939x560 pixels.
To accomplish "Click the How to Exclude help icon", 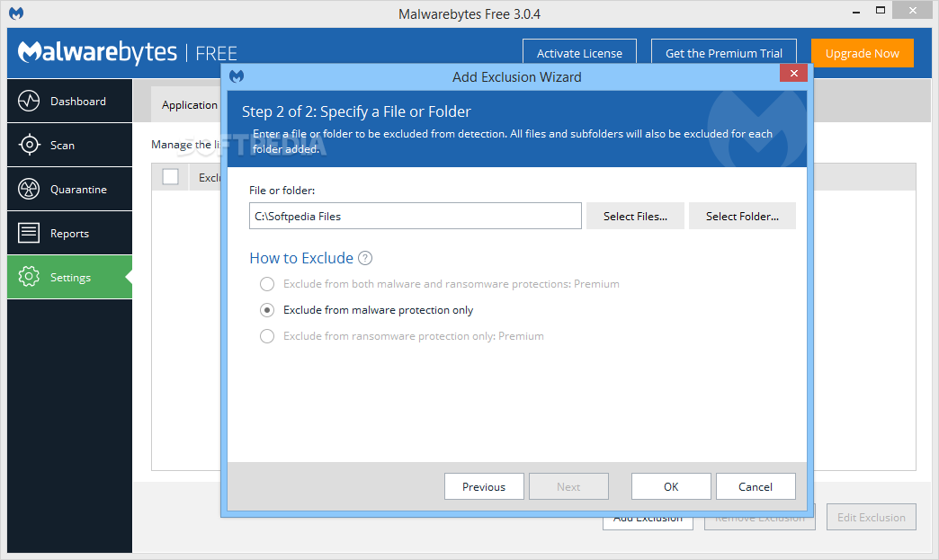I will pos(364,258).
